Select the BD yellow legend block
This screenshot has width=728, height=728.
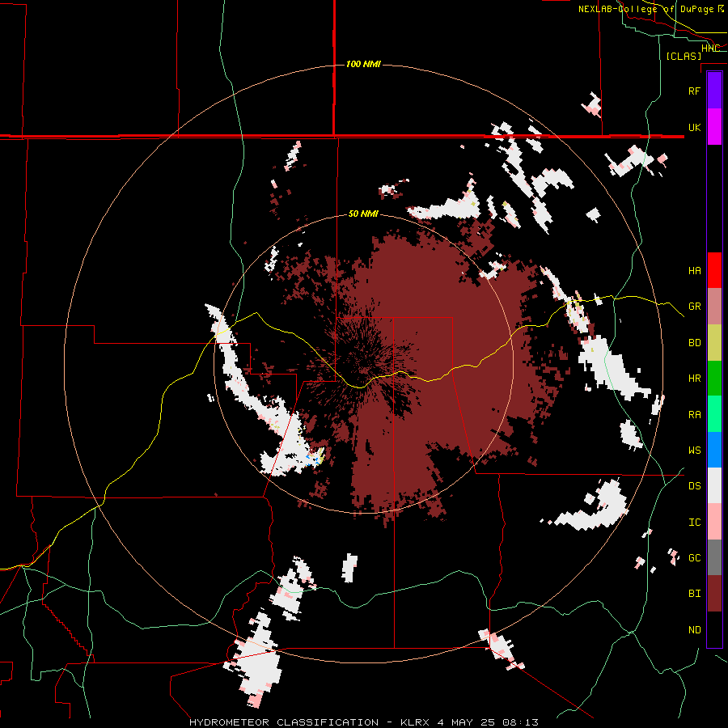pos(714,342)
